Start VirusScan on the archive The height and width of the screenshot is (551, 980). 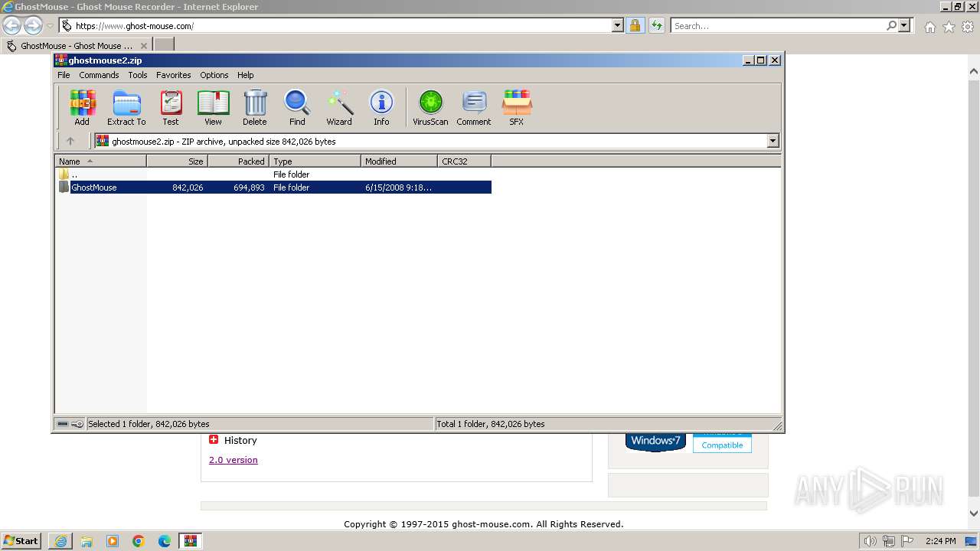click(x=430, y=107)
